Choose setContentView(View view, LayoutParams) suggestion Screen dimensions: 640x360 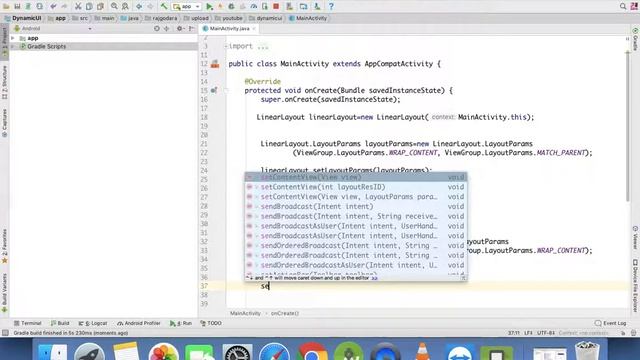tap(356, 197)
